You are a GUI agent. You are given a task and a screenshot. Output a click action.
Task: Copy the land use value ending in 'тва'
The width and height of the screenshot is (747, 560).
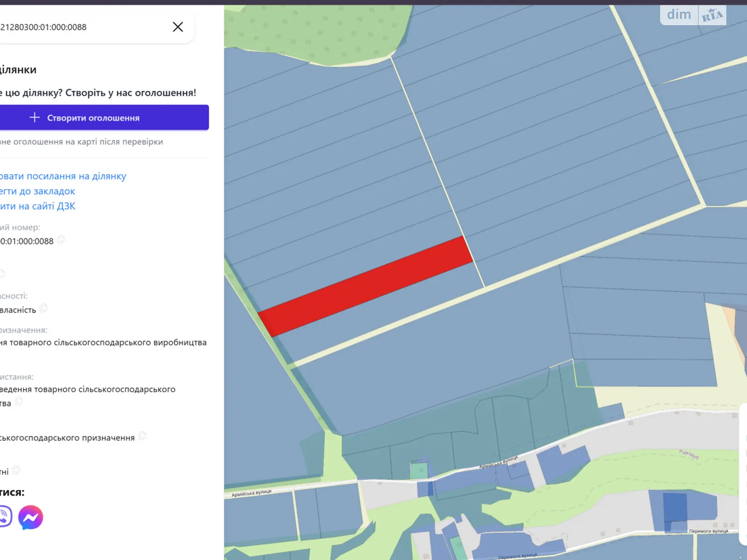coord(19,401)
